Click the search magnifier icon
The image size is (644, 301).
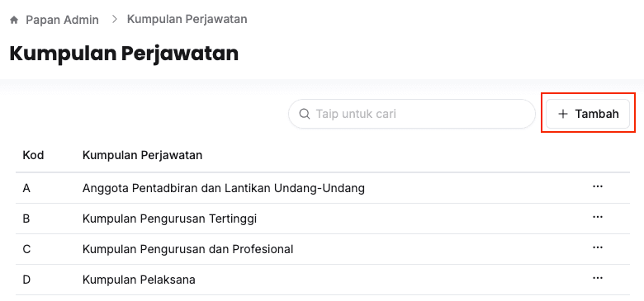(305, 114)
